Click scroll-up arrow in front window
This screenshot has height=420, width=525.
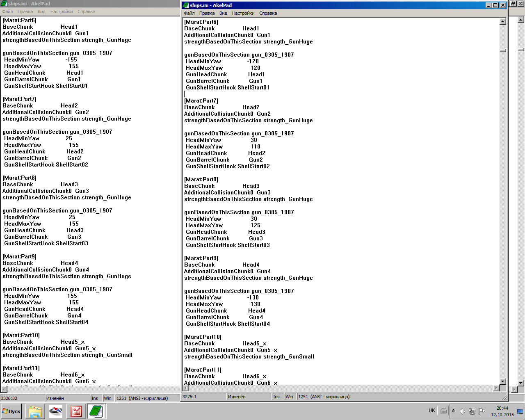pos(503,21)
